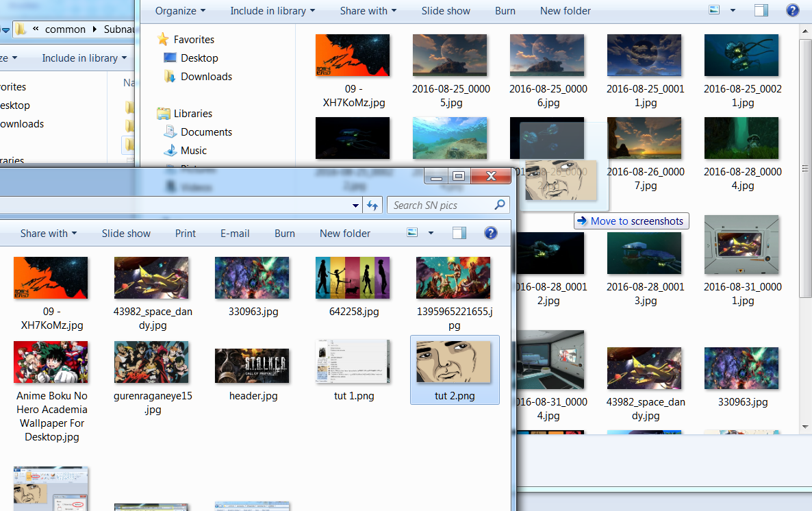Viewport: 812px width, 511px height.
Task: Open view options arrow in SN pics window
Action: (431, 233)
